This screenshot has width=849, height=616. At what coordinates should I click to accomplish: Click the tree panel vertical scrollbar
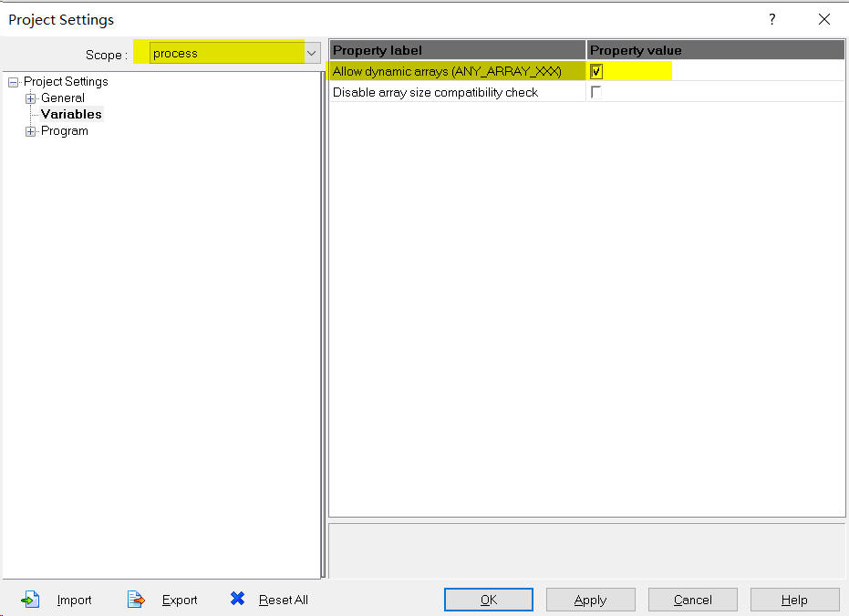(323, 324)
